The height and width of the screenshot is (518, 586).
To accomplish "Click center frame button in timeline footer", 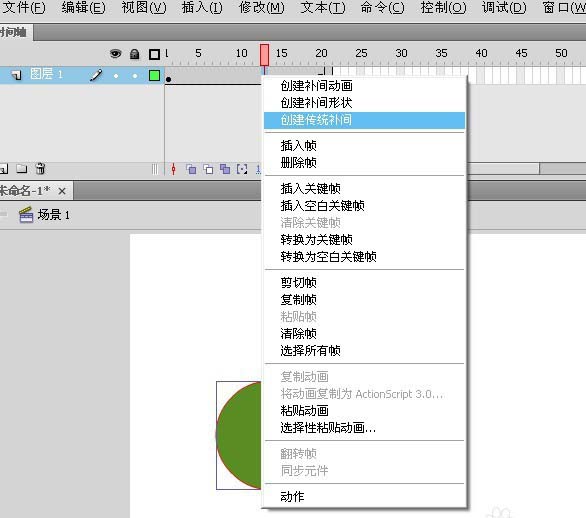I will (x=173, y=169).
